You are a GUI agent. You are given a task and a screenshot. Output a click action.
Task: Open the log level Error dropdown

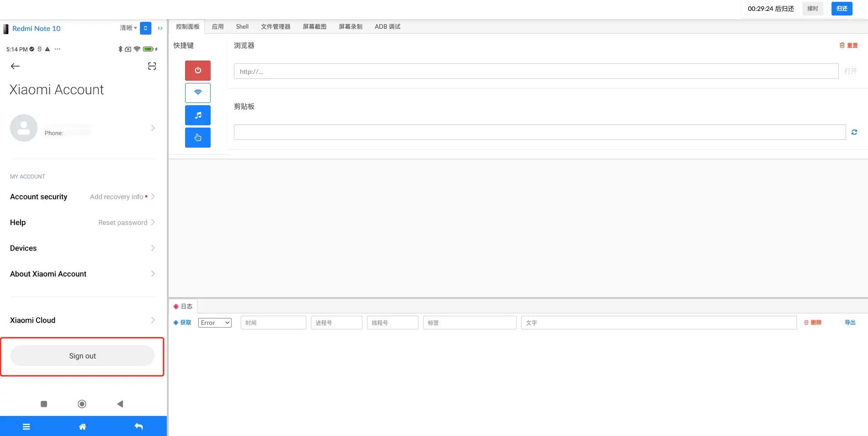215,323
